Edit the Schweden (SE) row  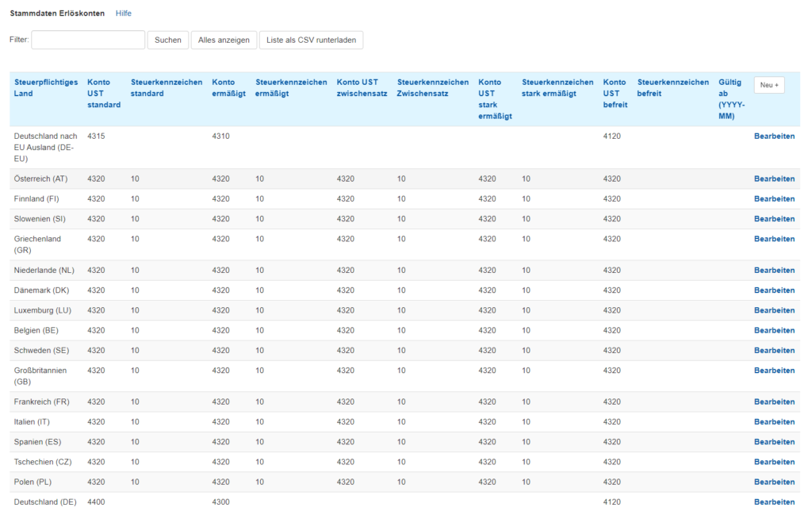(774, 351)
